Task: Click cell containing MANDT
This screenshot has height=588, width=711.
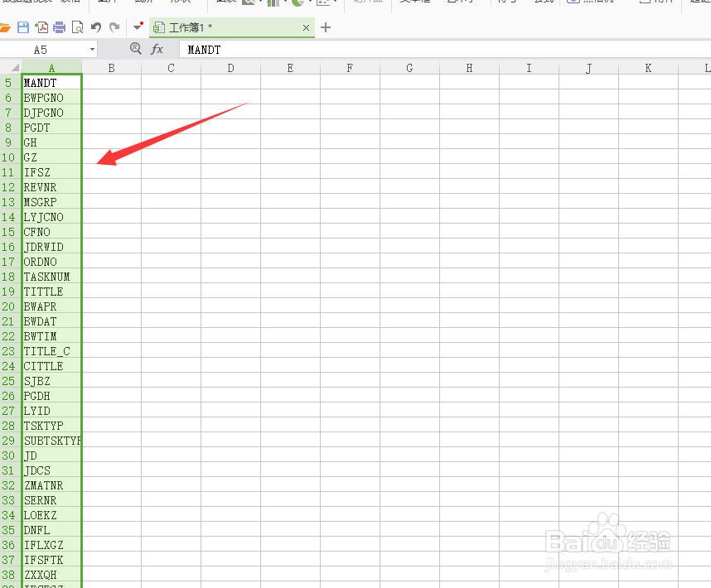Action: [51, 83]
